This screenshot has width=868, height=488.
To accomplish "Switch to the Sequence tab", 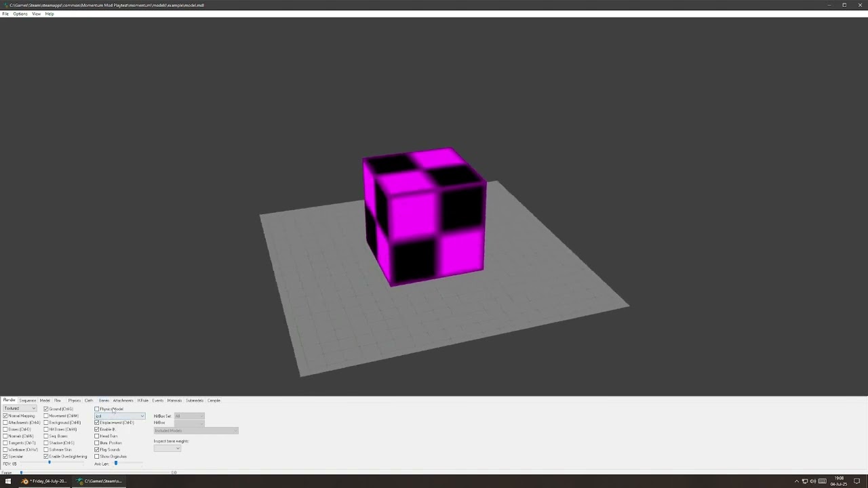I will (x=28, y=401).
